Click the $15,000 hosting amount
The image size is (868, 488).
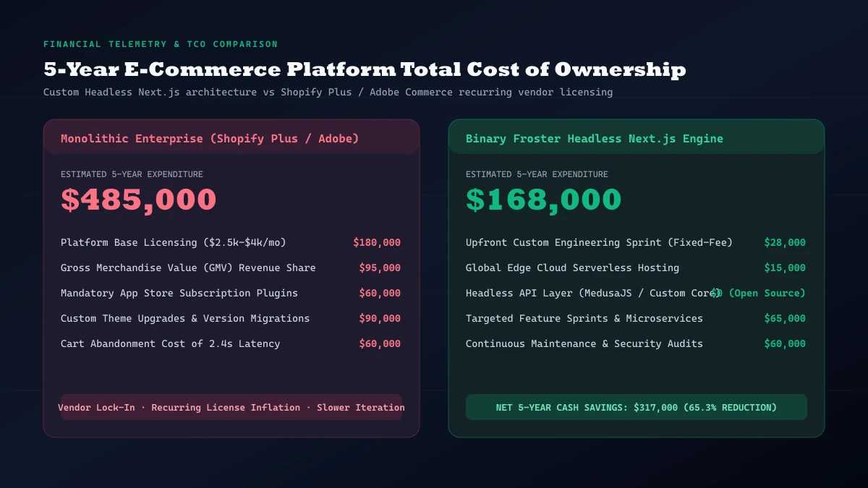pyautogui.click(x=785, y=268)
